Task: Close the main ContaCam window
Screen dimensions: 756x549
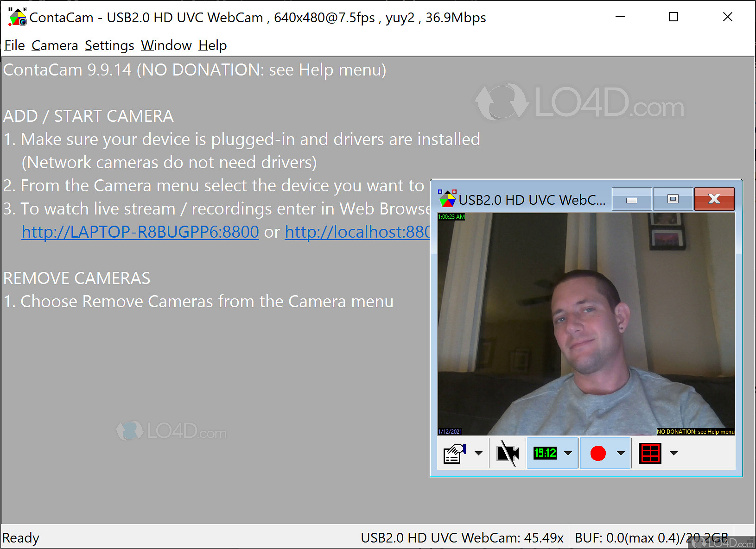Action: click(728, 17)
